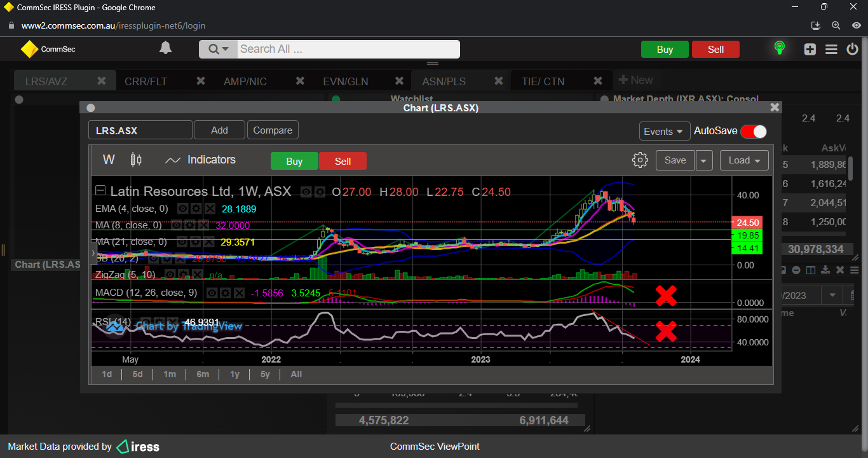Click green Buy button in chart toolbar
Viewport: 868px width, 458px height.
294,161
